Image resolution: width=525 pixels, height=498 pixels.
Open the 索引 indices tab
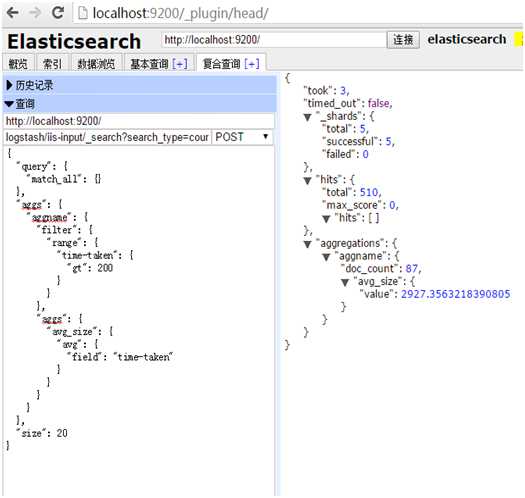[x=53, y=63]
